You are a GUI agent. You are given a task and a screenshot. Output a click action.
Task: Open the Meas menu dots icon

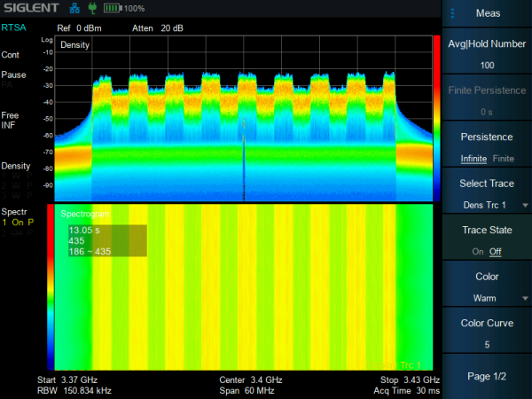tap(452, 13)
